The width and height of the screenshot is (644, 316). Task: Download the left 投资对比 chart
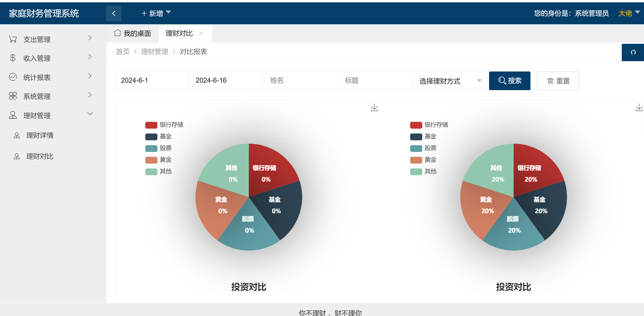tap(374, 107)
